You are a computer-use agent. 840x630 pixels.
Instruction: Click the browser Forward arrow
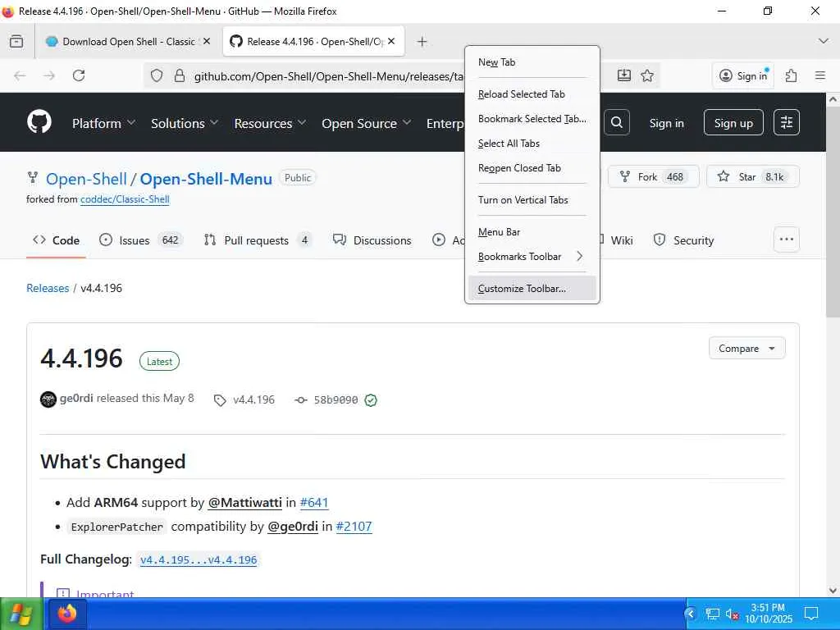point(49,75)
